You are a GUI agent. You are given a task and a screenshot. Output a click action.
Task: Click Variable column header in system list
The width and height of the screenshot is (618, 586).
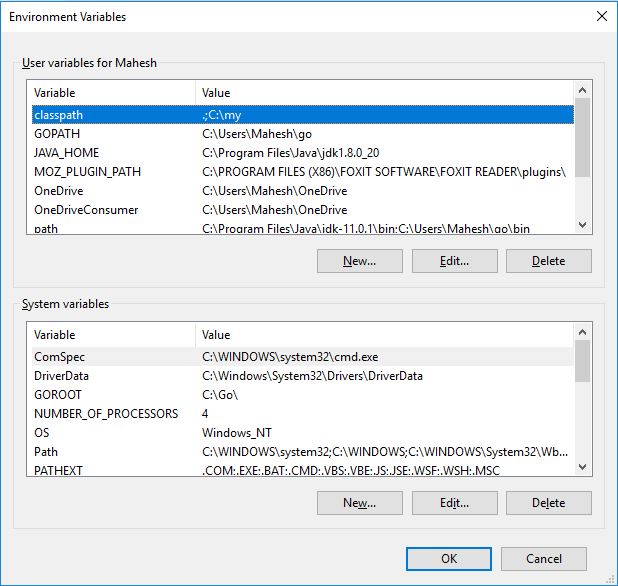[114, 335]
